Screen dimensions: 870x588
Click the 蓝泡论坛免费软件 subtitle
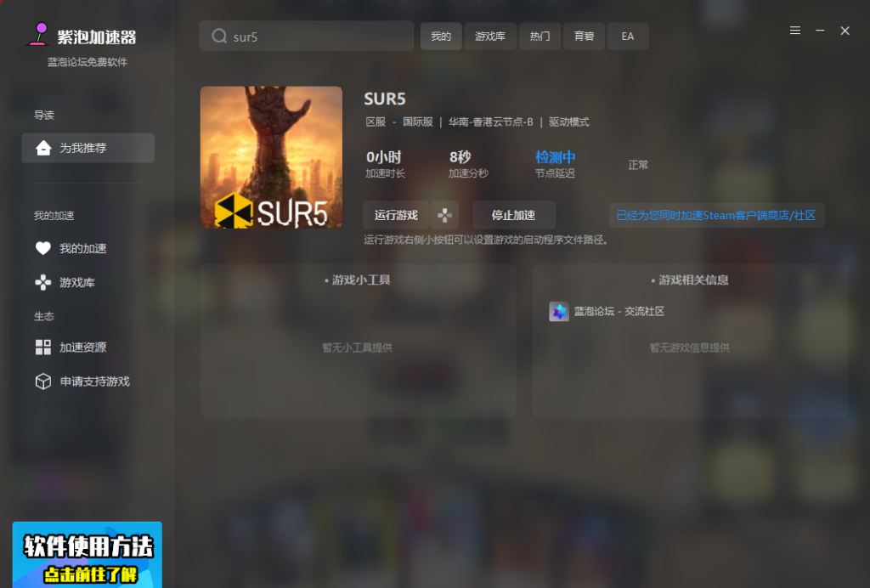click(88, 62)
